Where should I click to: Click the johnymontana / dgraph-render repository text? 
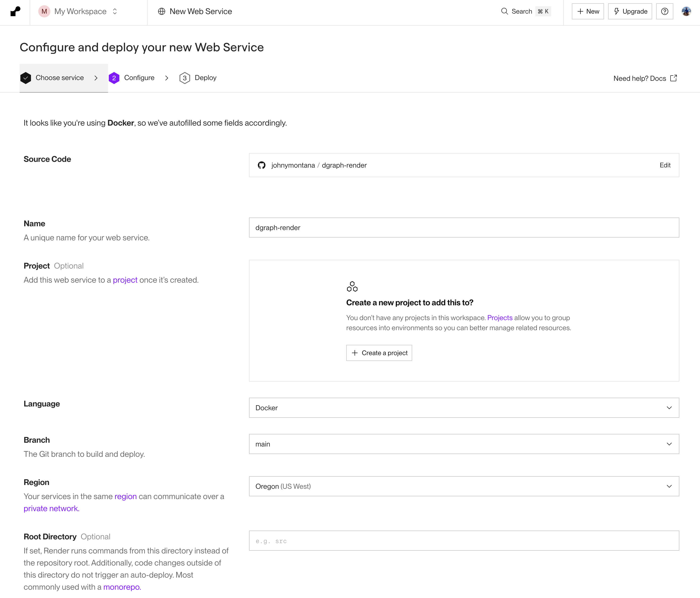click(319, 165)
